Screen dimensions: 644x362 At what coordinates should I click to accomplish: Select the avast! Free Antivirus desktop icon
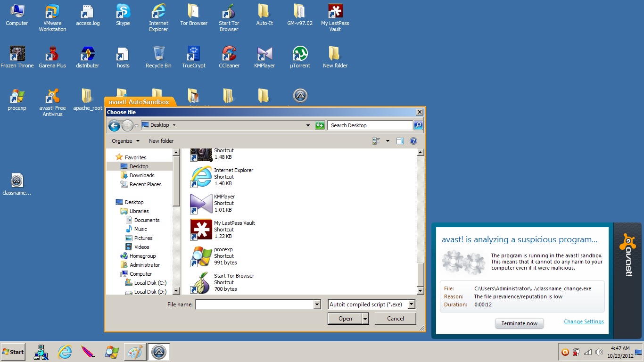[x=52, y=103]
